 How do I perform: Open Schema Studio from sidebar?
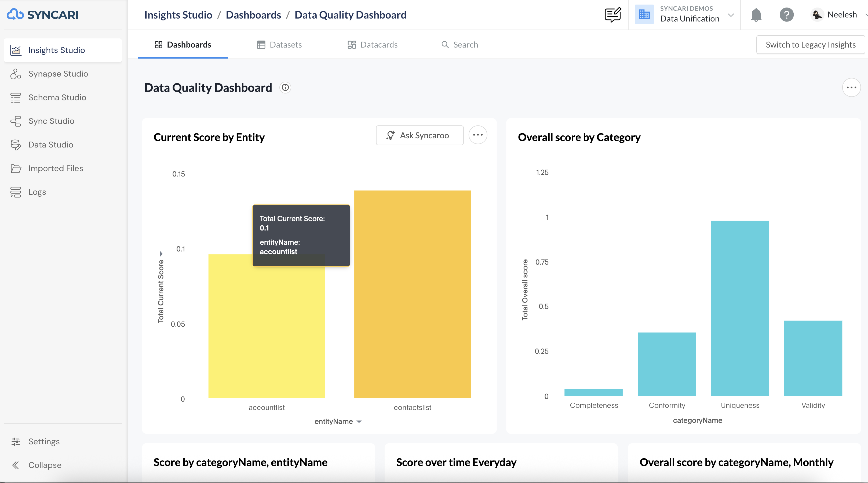tap(63, 98)
